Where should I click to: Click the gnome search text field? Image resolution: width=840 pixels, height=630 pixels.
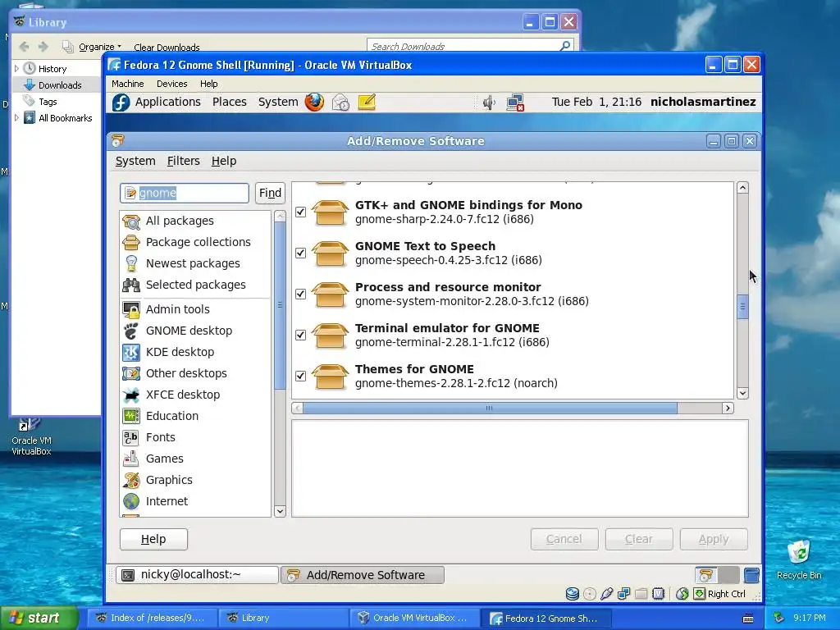point(185,193)
